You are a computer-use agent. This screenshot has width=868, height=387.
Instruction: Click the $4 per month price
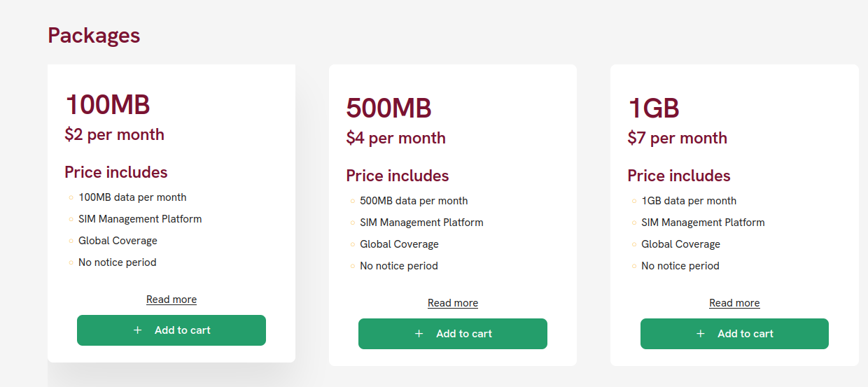point(395,138)
